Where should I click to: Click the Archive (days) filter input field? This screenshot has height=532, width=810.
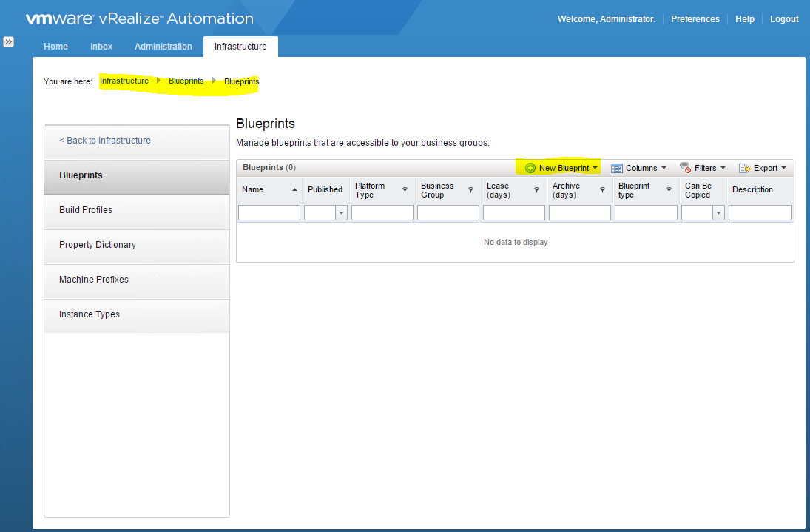pos(580,213)
